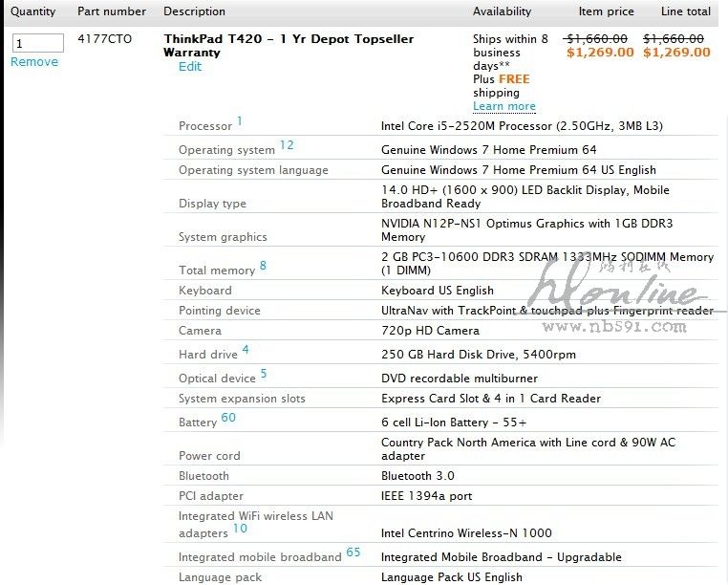This screenshot has width=728, height=585.
Task: Click the Line total column header
Action: pyautogui.click(x=686, y=11)
